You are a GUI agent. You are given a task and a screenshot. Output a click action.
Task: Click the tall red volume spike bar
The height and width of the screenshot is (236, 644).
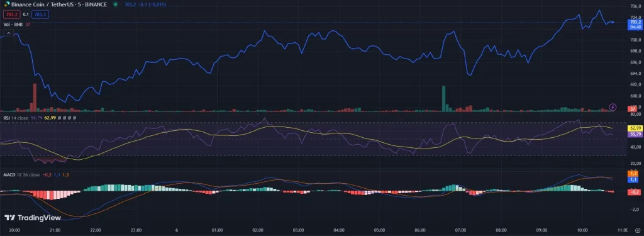tap(35, 97)
